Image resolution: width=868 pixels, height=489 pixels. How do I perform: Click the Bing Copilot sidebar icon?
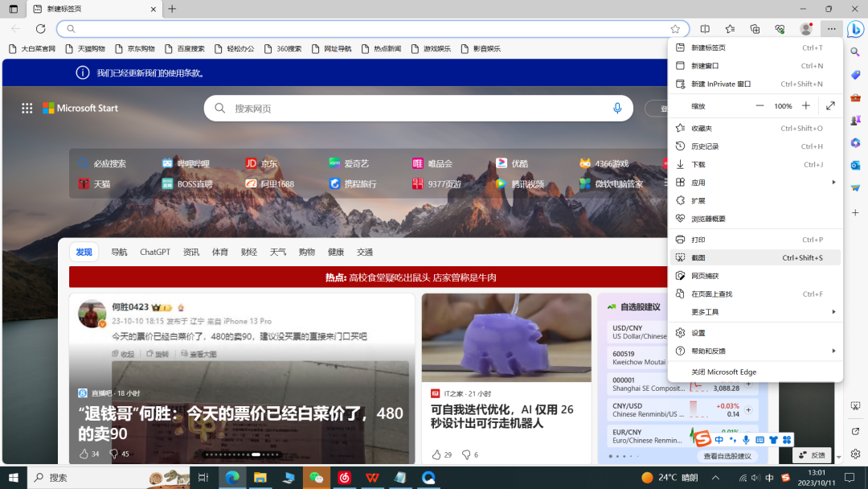(x=855, y=29)
